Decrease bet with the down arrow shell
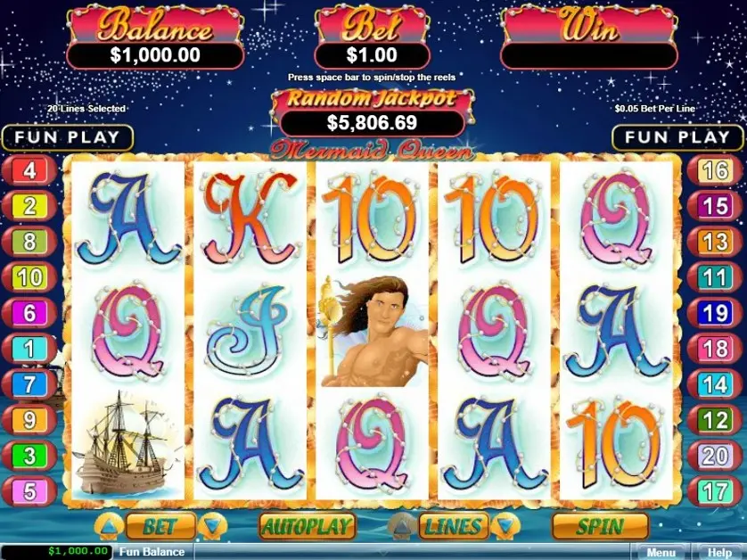 click(x=212, y=526)
